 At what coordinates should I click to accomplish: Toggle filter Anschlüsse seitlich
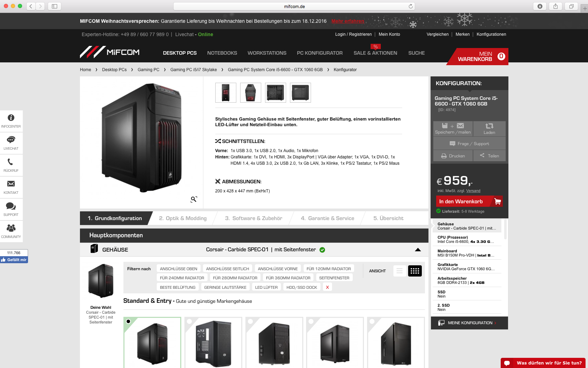228,269
